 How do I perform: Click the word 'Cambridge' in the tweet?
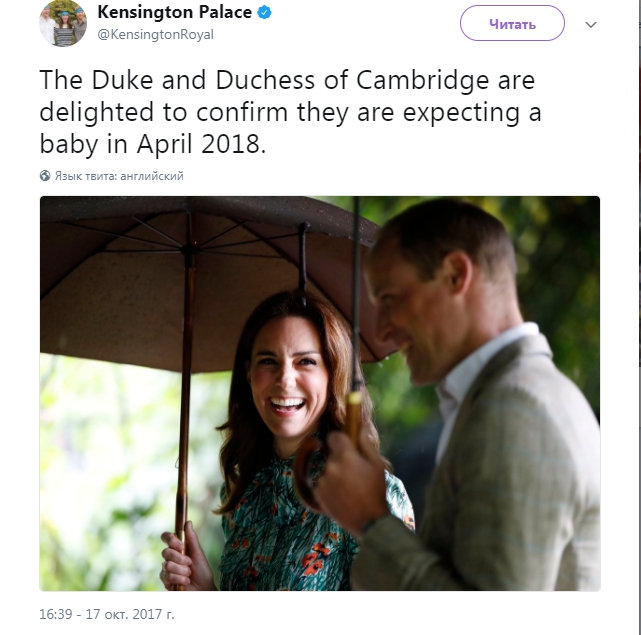pos(422,80)
